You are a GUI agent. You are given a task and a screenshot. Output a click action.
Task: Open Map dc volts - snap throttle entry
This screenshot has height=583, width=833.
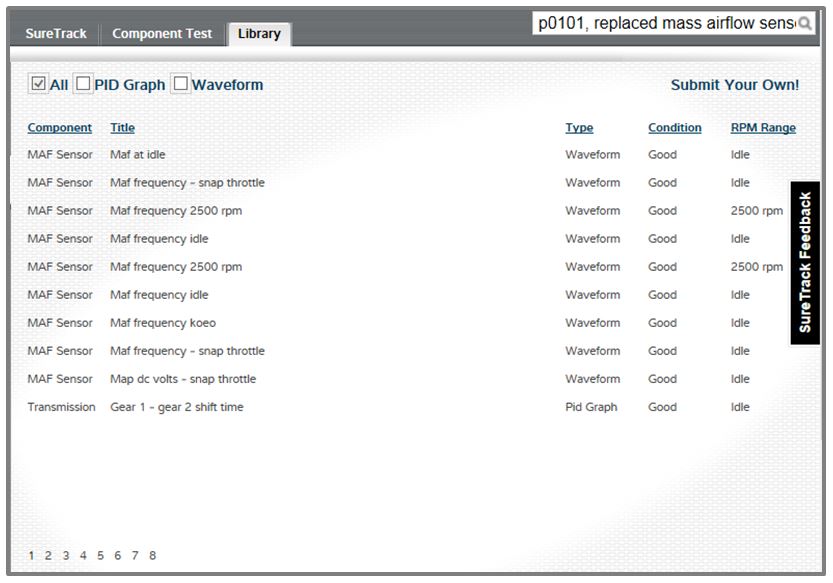(x=182, y=379)
